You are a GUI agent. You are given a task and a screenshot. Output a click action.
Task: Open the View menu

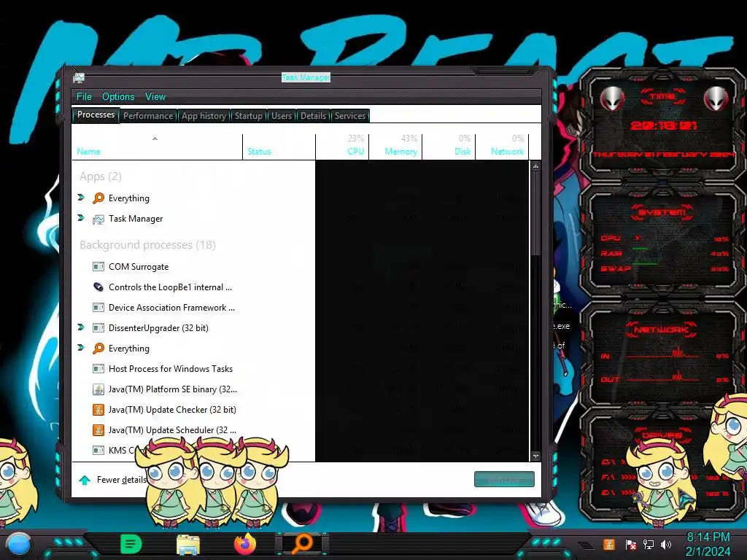tap(155, 97)
